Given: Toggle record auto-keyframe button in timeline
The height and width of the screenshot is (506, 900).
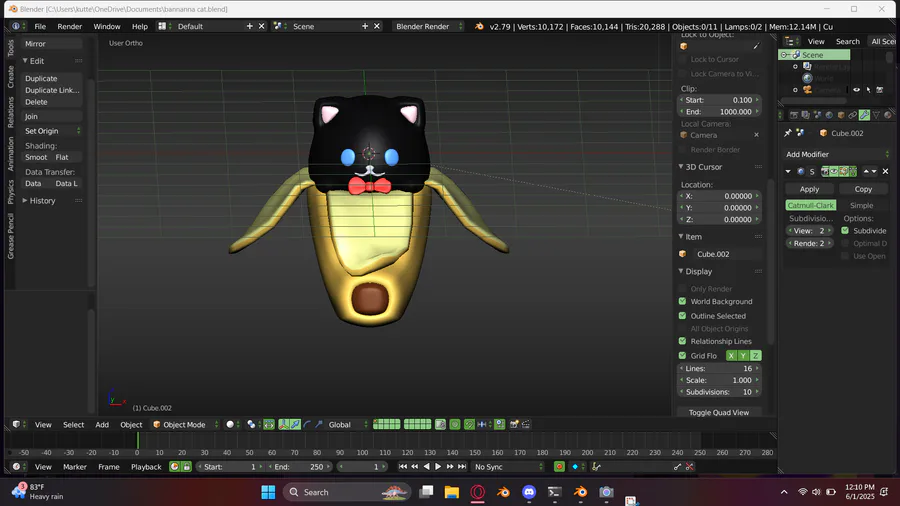Looking at the screenshot, I should (x=559, y=467).
